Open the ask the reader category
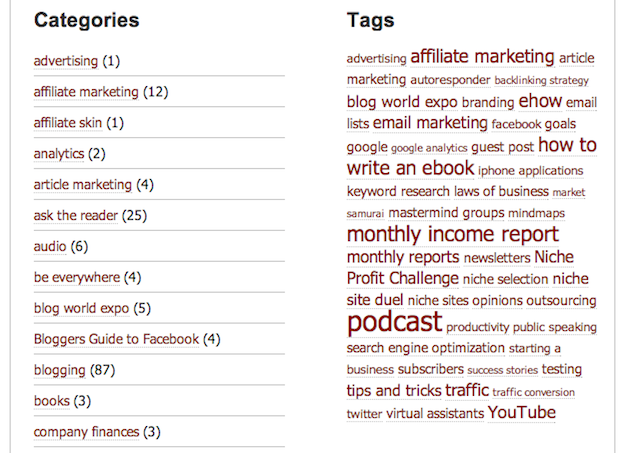This screenshot has width=625, height=453. click(x=76, y=216)
